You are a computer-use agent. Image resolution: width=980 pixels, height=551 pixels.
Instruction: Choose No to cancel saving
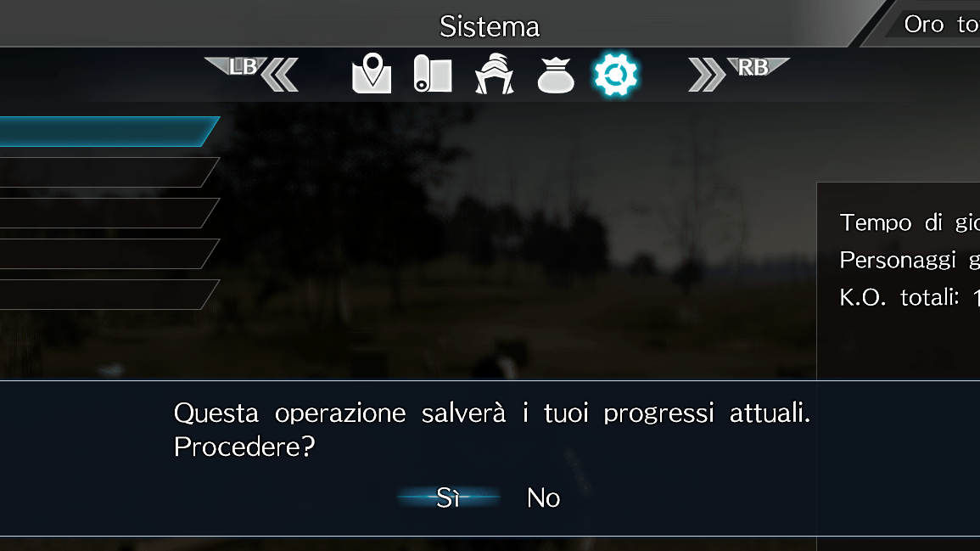click(543, 498)
